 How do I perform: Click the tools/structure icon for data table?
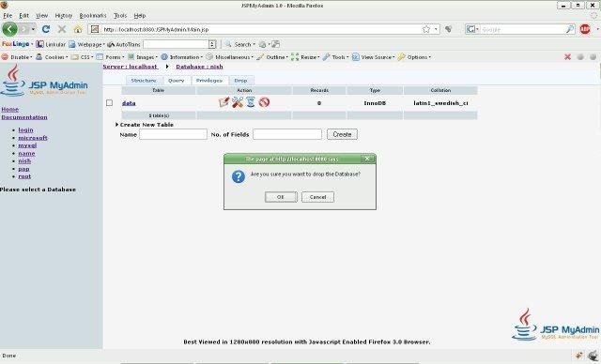(238, 102)
